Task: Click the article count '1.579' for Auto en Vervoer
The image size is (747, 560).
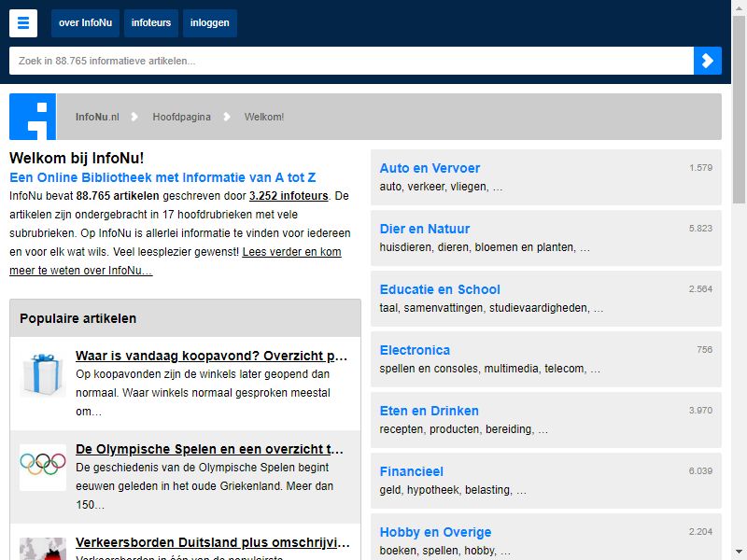Action: coord(700,168)
